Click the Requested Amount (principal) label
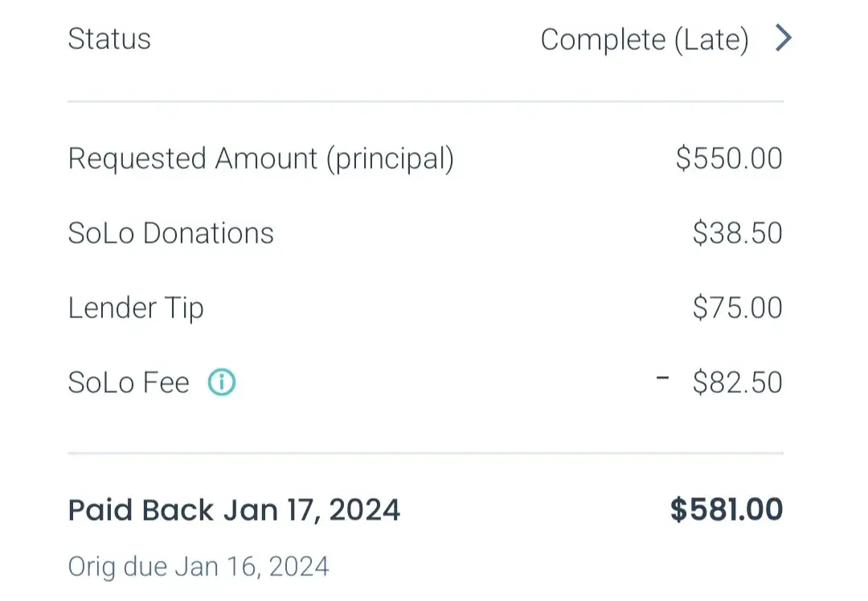The image size is (868, 601). [x=260, y=159]
